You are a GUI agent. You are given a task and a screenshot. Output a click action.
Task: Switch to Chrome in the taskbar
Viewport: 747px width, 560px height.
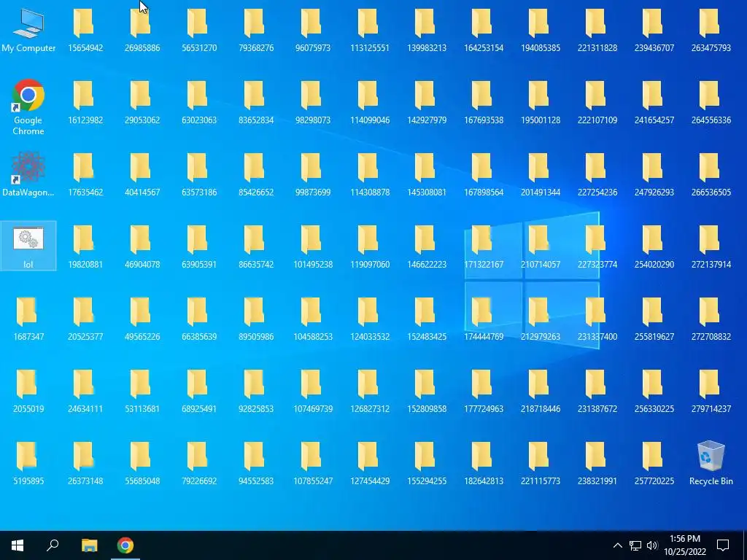pos(125,545)
